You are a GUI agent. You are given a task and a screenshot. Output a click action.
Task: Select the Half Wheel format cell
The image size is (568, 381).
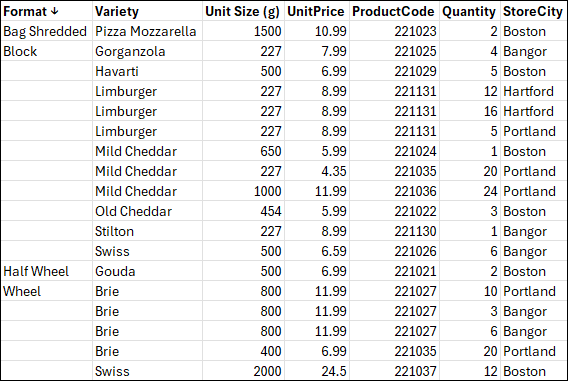tap(47, 271)
